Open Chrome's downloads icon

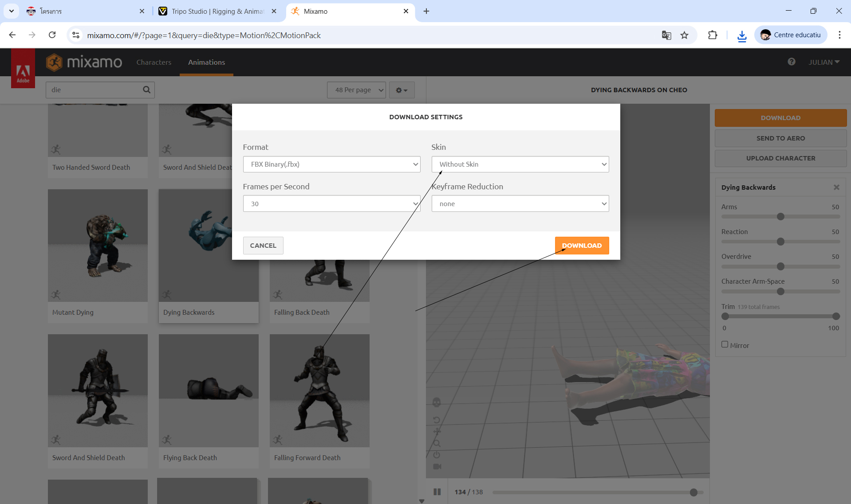[x=741, y=35]
